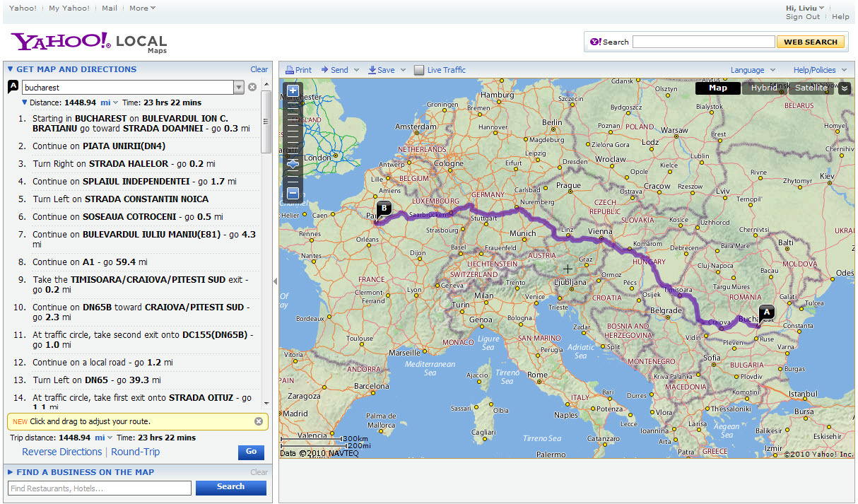Click the web search input field
Viewport: 858px width, 504px height.
[703, 42]
